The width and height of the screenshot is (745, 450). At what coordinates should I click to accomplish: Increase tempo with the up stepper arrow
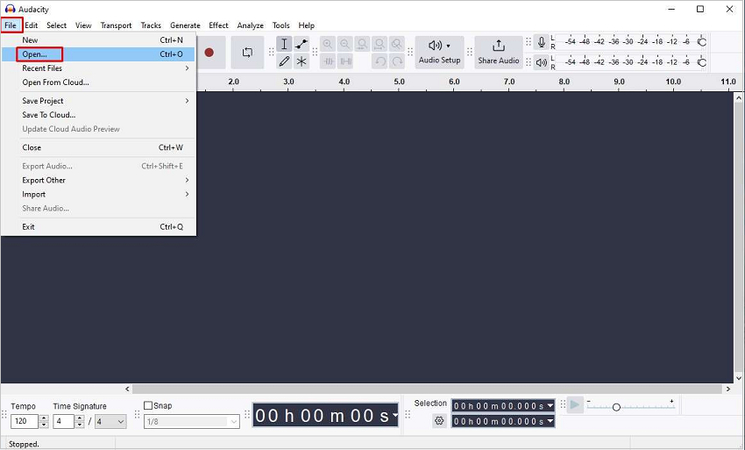pos(44,418)
